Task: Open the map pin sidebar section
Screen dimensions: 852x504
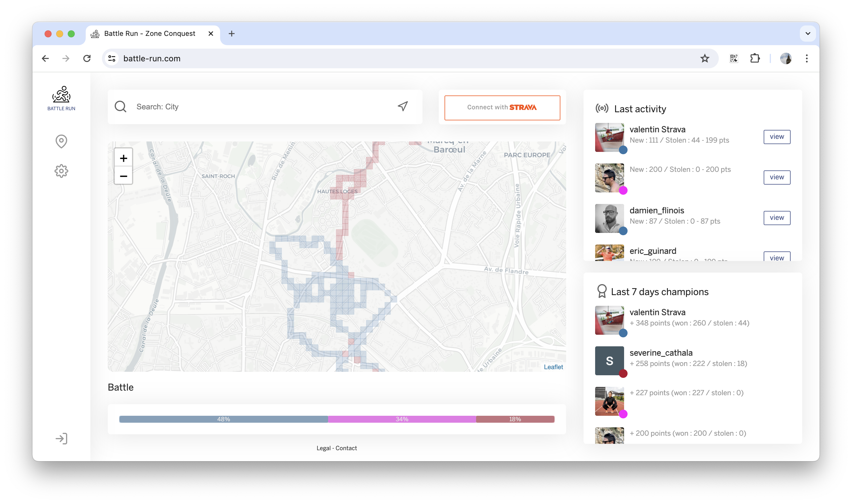Action: click(x=61, y=141)
